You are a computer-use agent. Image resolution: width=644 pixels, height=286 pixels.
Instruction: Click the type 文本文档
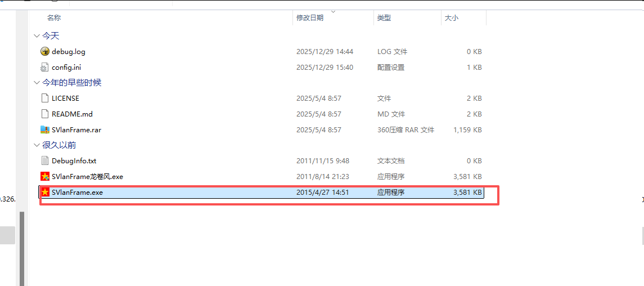(x=390, y=161)
